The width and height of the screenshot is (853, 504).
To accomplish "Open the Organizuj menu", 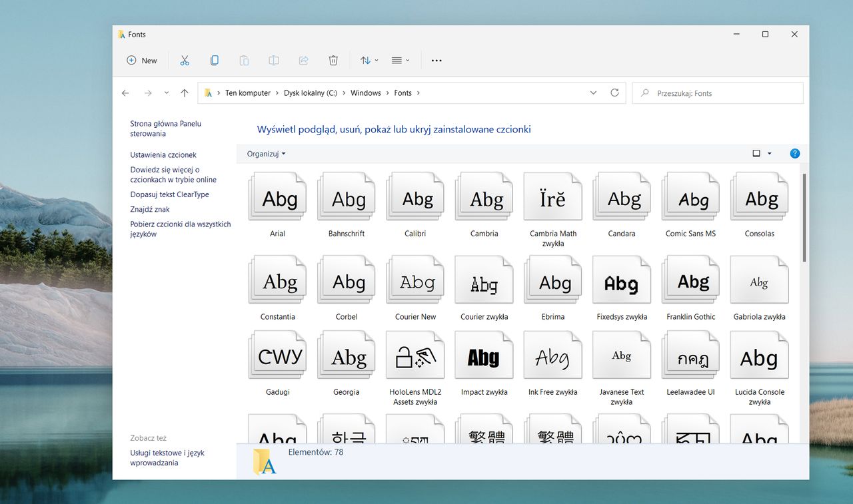I will [265, 154].
